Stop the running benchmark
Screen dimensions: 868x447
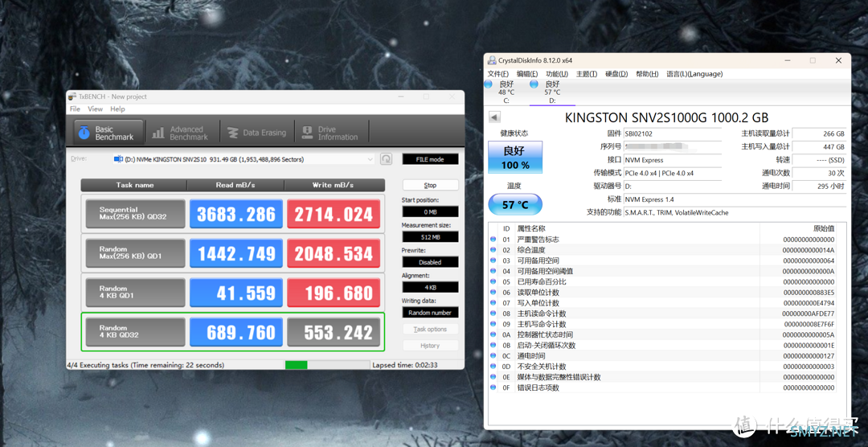point(430,185)
